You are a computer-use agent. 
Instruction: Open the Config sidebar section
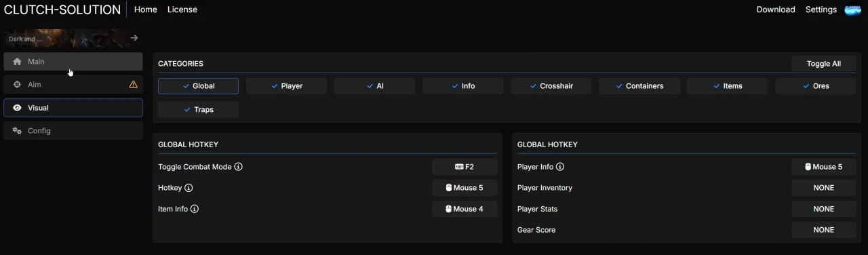tap(73, 131)
